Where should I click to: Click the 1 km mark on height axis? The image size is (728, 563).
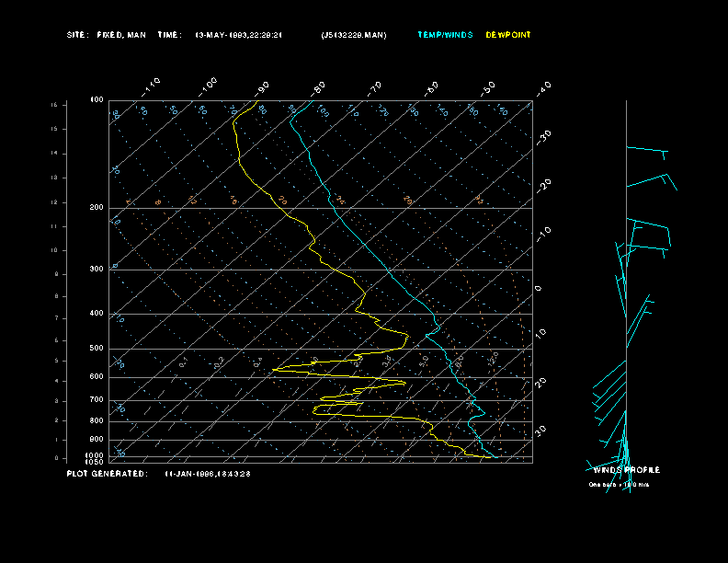(56, 440)
